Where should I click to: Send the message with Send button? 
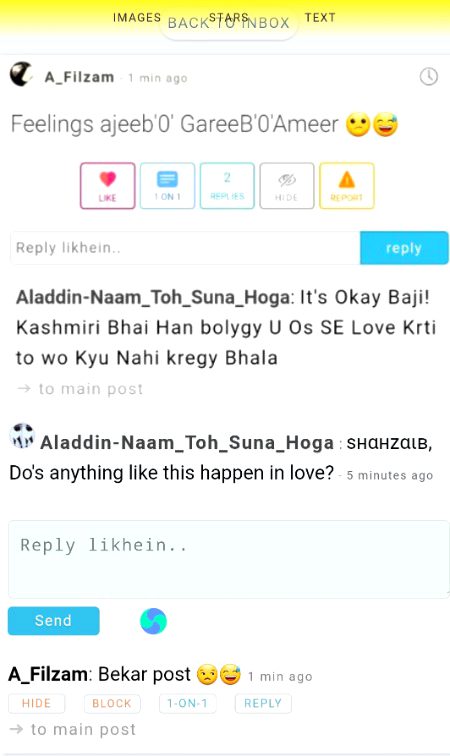(54, 621)
